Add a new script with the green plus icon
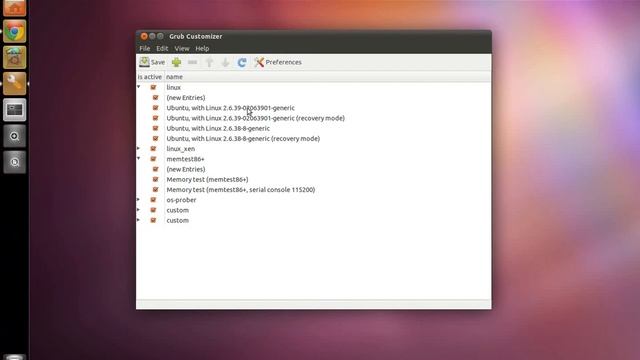Screen dimensions: 640x360 (x=176, y=62)
